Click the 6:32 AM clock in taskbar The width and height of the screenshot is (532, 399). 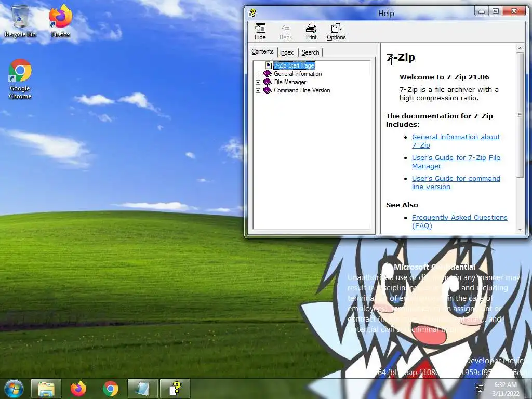[x=506, y=385]
